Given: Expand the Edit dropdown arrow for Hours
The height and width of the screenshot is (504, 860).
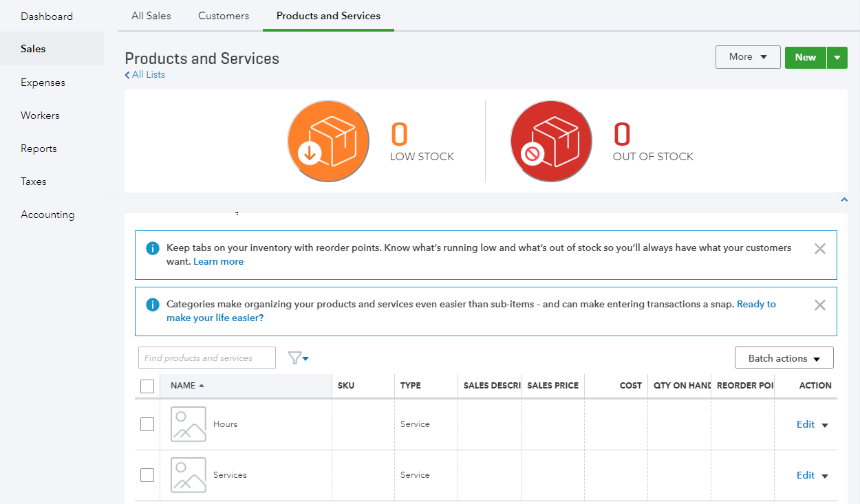Looking at the screenshot, I should coord(826,424).
